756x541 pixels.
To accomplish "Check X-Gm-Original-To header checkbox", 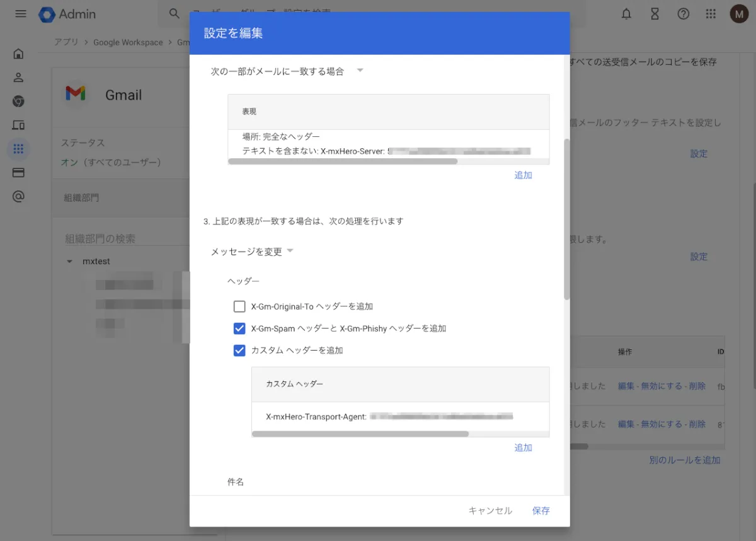I will click(x=239, y=306).
